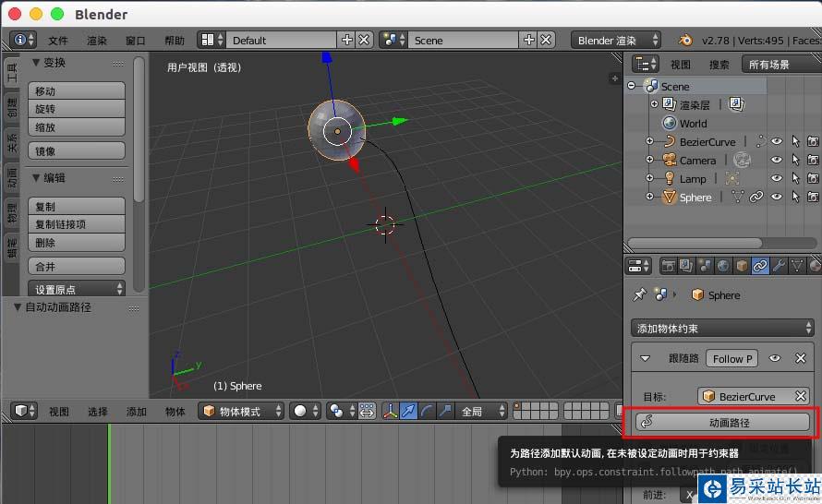Open the 文件 menu
The width and height of the screenshot is (822, 504).
point(58,41)
